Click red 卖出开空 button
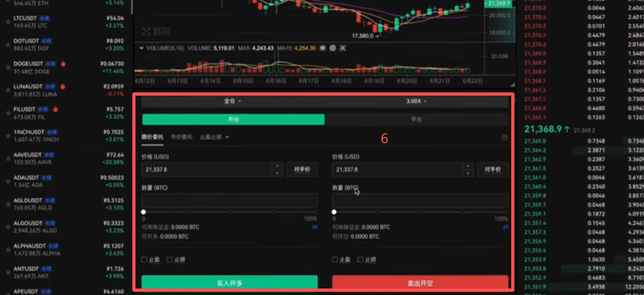 pyautogui.click(x=420, y=283)
